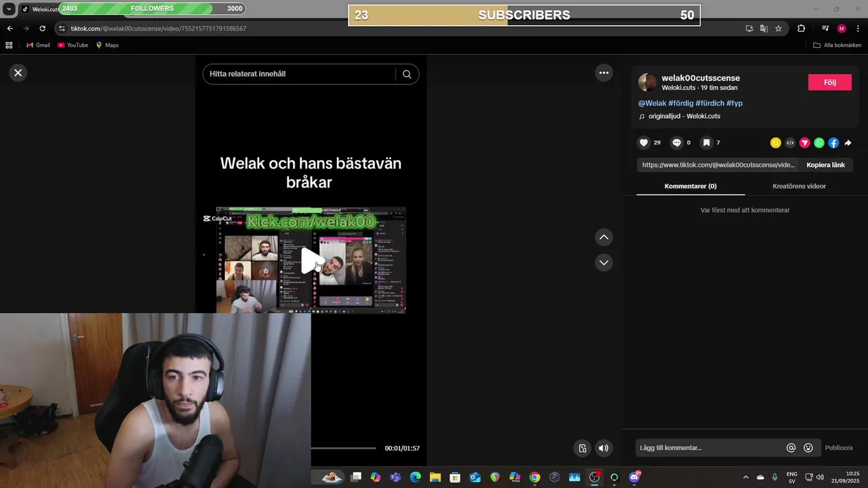Open Maps bookmark

pyautogui.click(x=107, y=45)
